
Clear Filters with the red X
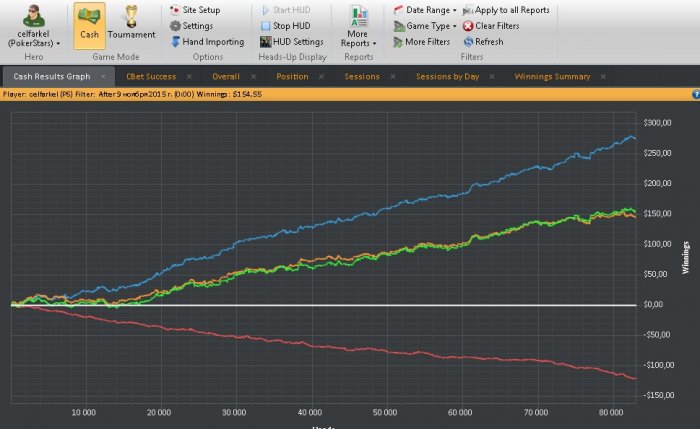pyautogui.click(x=491, y=26)
